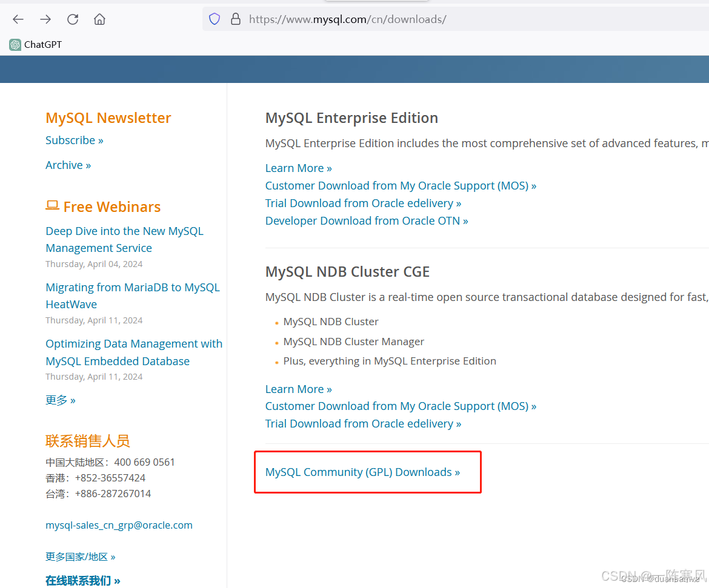The height and width of the screenshot is (588, 709).
Task: Click the date below the MySQL Embedded Database webinar
Action: click(94, 377)
